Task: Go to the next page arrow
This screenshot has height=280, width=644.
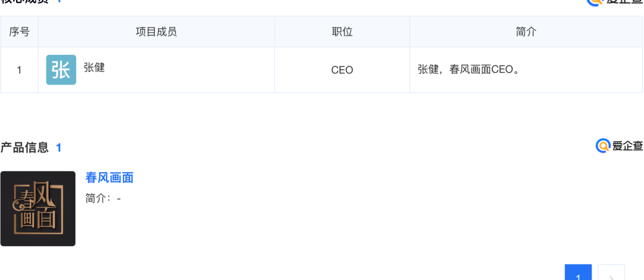Action: point(611,275)
